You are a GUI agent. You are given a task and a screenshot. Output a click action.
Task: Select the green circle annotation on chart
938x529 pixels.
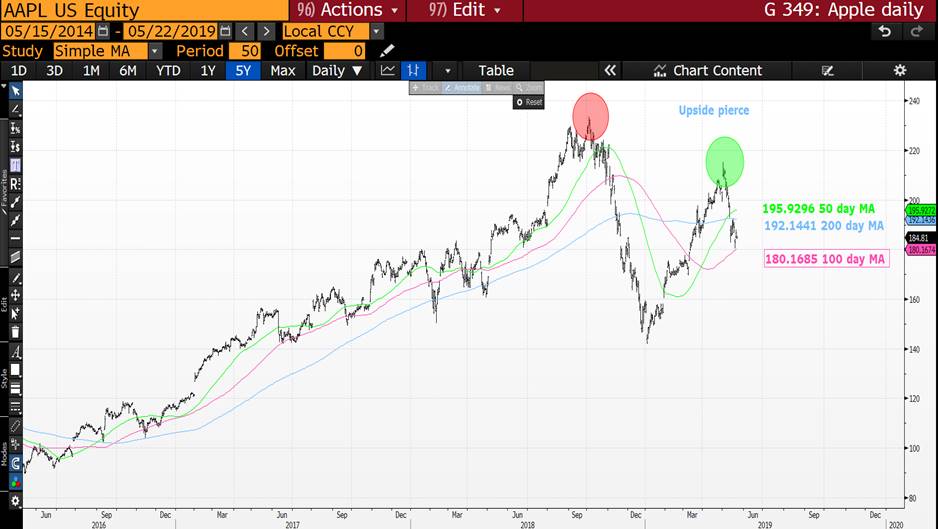(724, 162)
